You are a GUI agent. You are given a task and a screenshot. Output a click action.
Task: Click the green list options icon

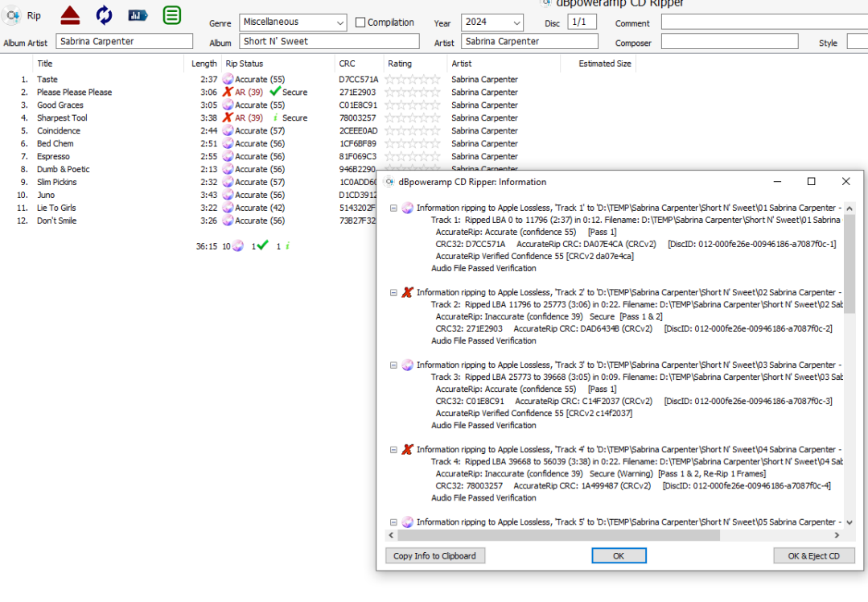coord(172,15)
